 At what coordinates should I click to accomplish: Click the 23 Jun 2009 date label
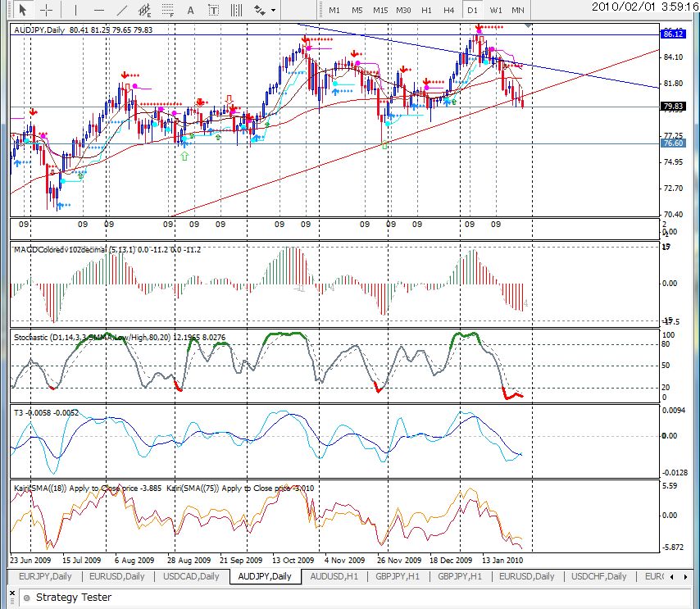coord(30,561)
